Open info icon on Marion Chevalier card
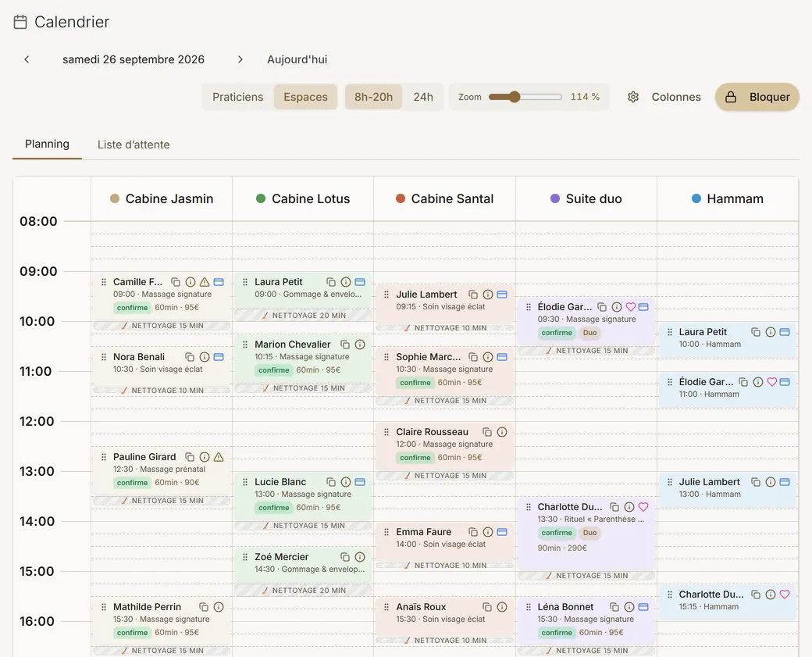This screenshot has height=657, width=812. [360, 345]
